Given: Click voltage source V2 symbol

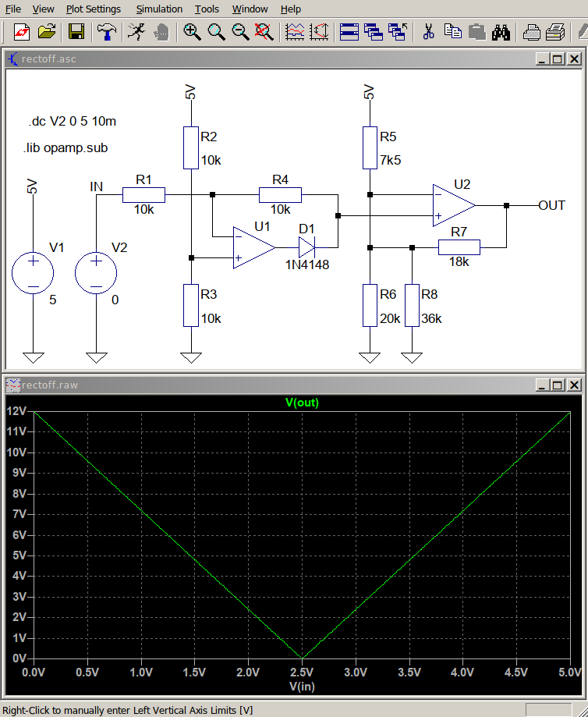Looking at the screenshot, I should point(96,273).
